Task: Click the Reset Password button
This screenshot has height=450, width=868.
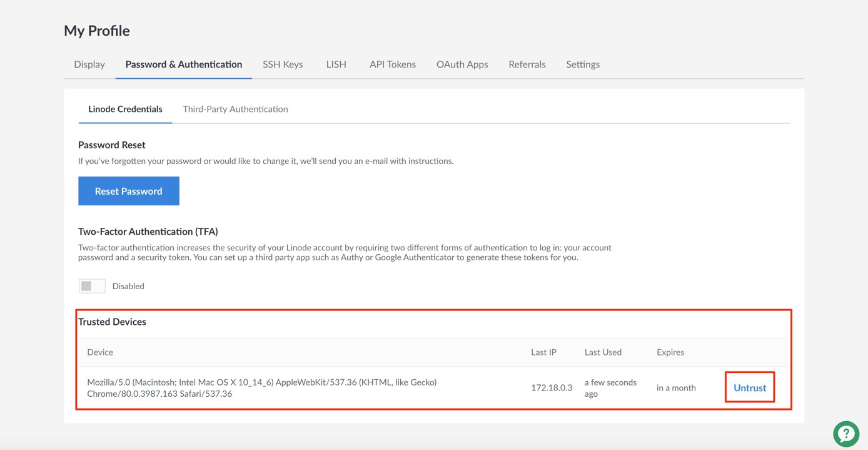Action: 129,191
